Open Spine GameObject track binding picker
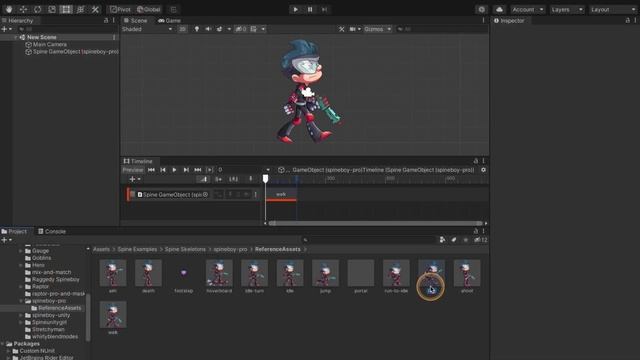Viewport: 640px width, 360px height. (205, 195)
